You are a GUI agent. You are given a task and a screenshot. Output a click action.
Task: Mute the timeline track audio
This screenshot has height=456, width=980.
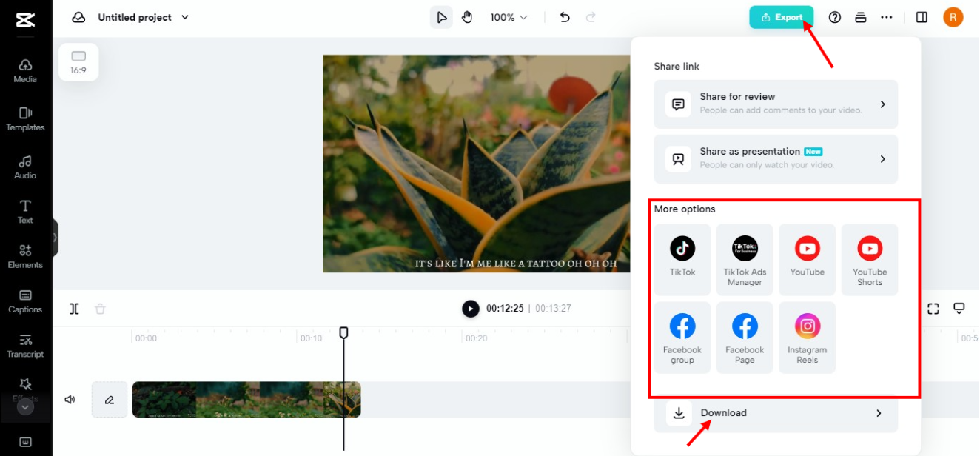click(70, 400)
